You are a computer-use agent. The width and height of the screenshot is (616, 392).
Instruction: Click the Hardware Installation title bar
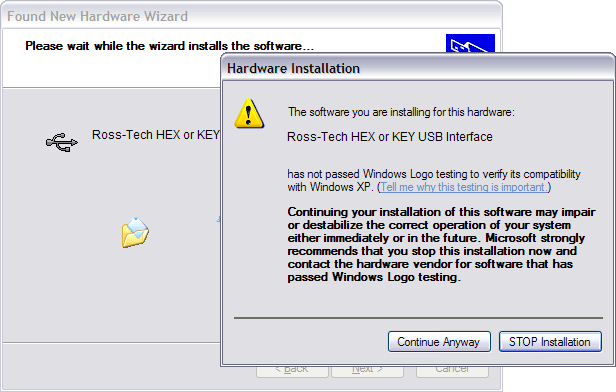[x=418, y=68]
